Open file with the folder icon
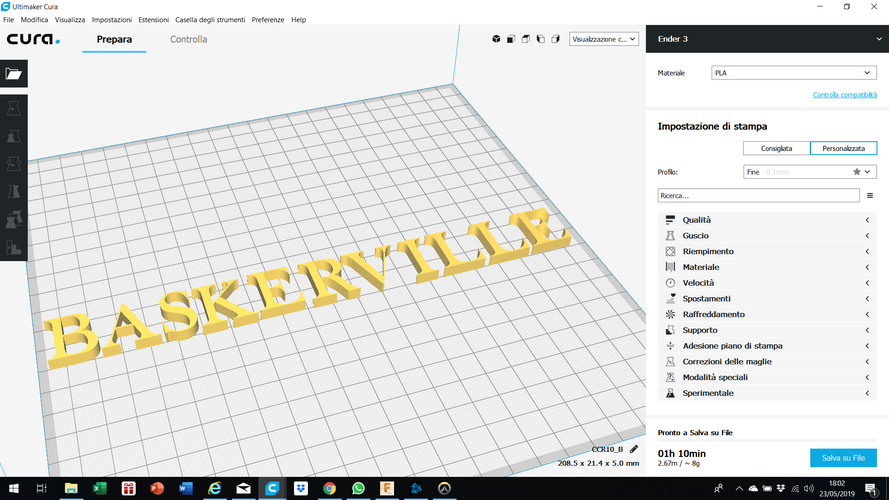The image size is (889, 500). [14, 74]
